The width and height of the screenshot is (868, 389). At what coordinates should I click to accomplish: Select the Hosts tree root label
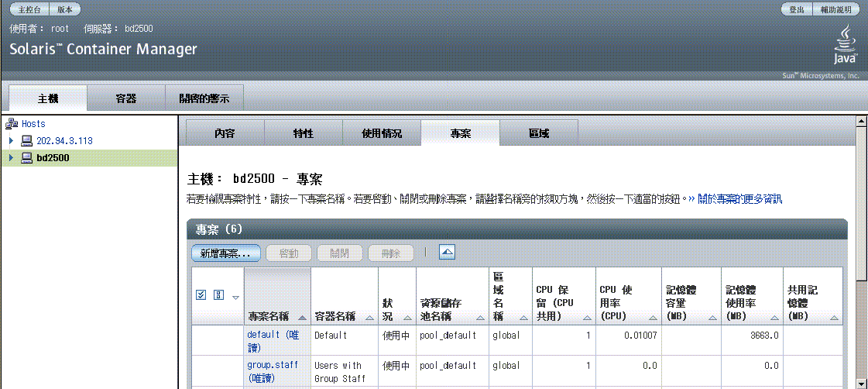coord(33,123)
